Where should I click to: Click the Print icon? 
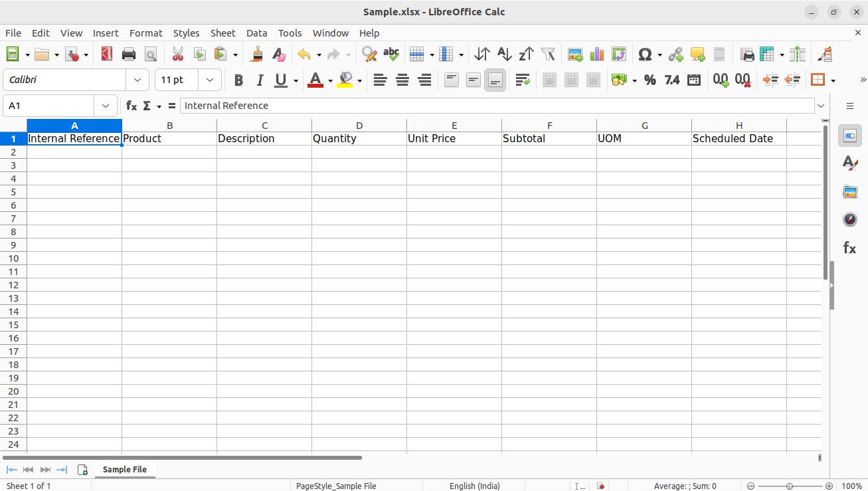(x=129, y=54)
